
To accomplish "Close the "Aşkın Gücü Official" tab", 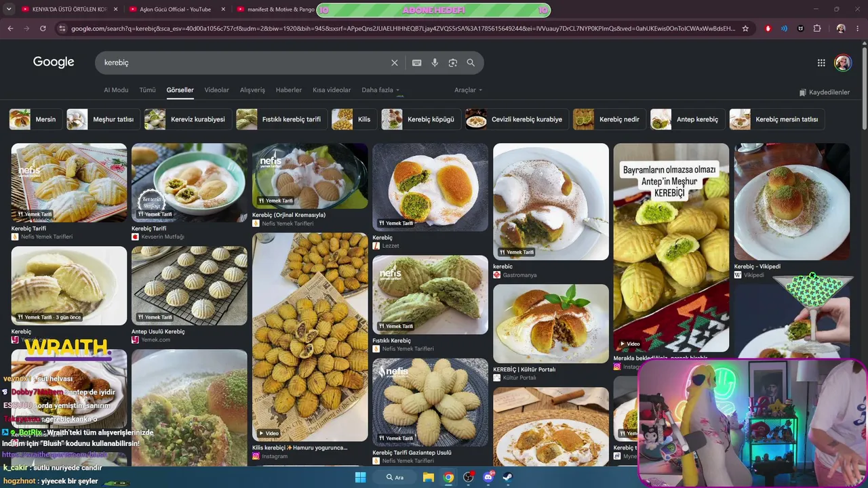I will pyautogui.click(x=224, y=9).
